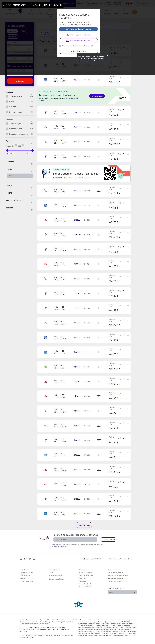Image resolution: width=155 pixels, height=644 pixels.
Task: Click the QR code in app banner
Action: click(x=110, y=173)
